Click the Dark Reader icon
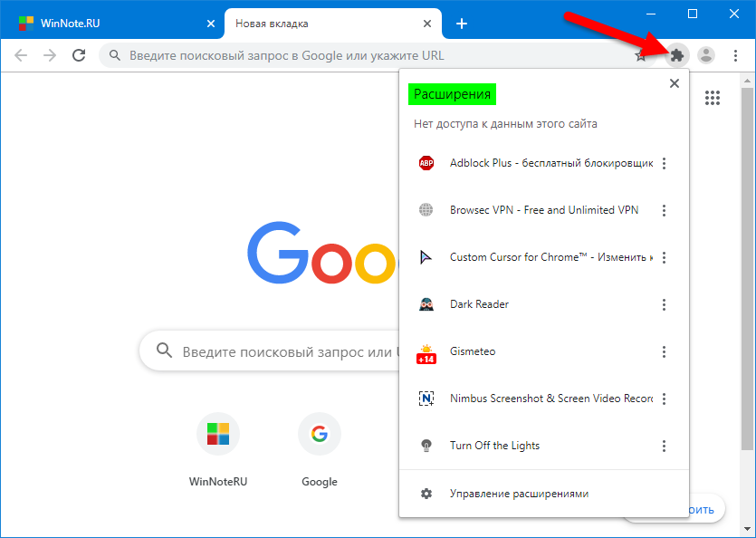Viewport: 756px width, 538px height. pyautogui.click(x=426, y=304)
